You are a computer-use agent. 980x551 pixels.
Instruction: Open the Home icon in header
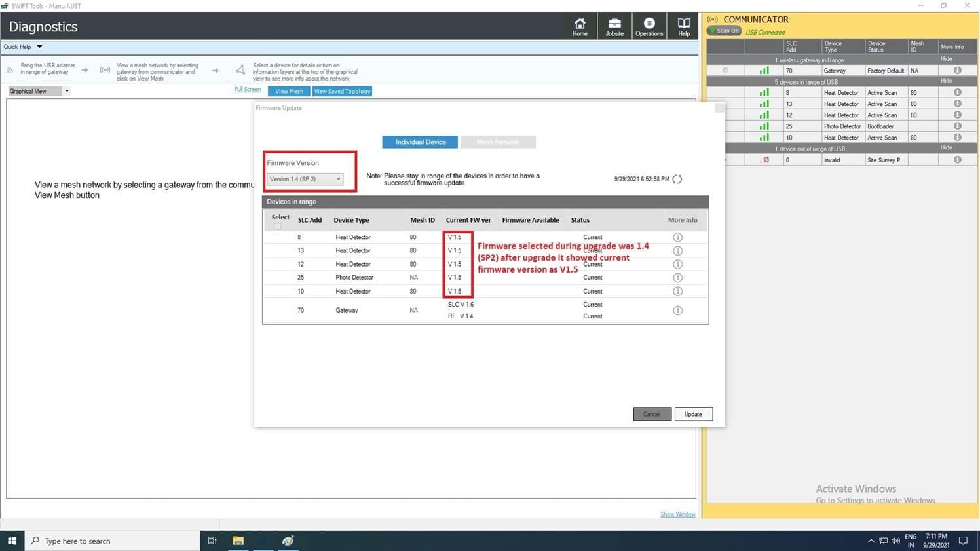pos(580,26)
